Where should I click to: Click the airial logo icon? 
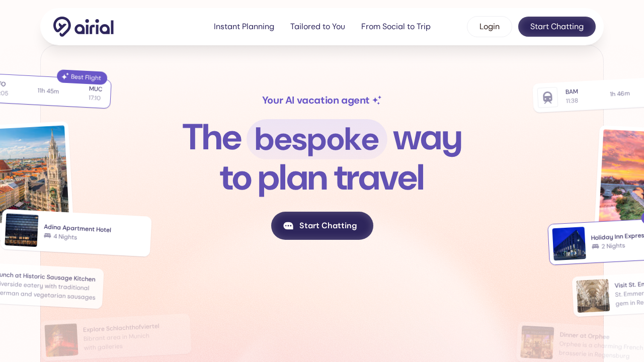pos(62,26)
